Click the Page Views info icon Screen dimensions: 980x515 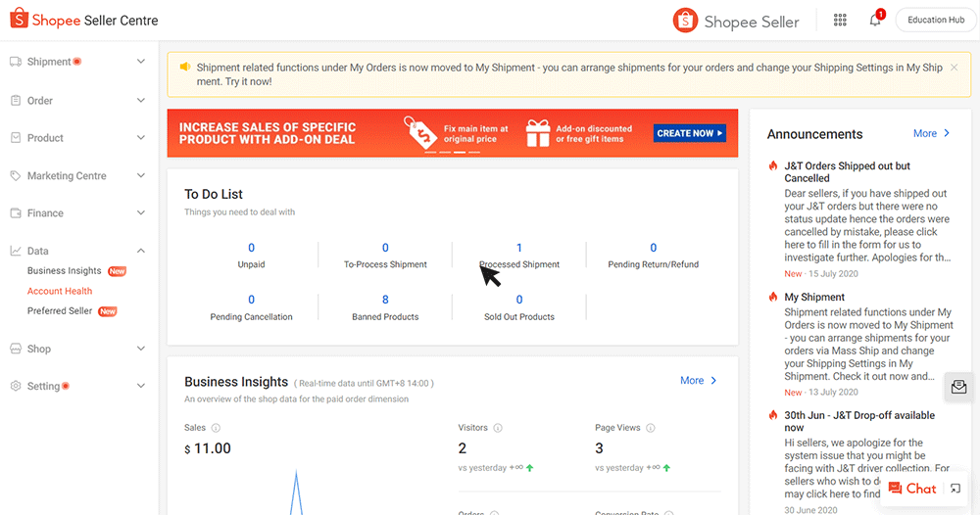tap(651, 428)
